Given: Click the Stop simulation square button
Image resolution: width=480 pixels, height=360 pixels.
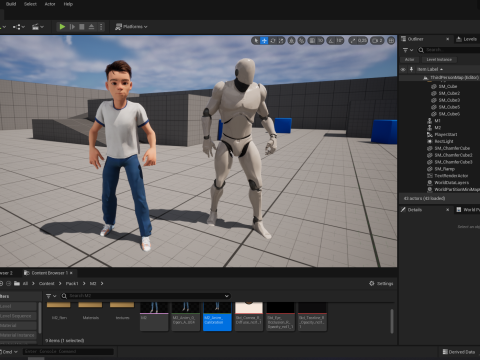Looking at the screenshot, I should click(x=82, y=27).
